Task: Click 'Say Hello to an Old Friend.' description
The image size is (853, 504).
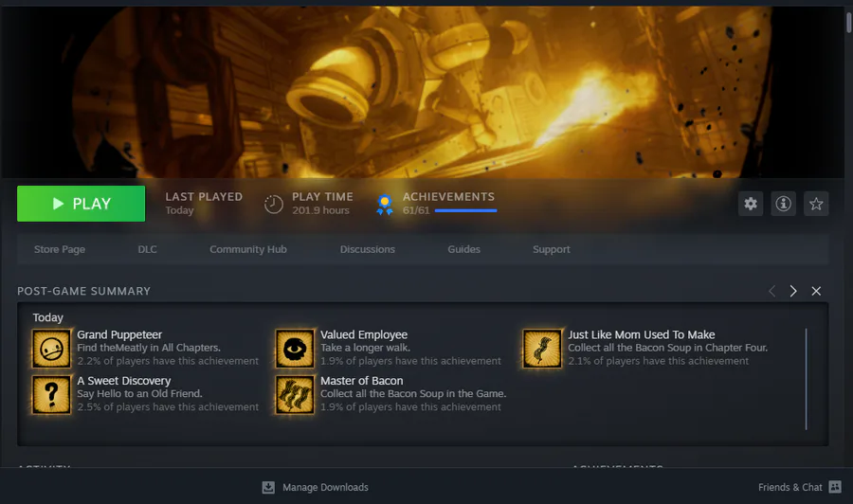Action: pyautogui.click(x=139, y=393)
